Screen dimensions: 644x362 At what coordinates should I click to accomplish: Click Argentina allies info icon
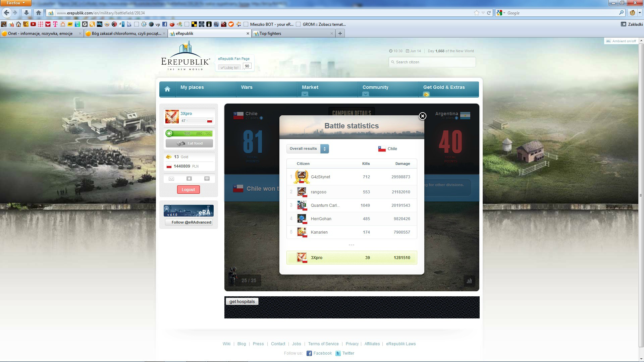pos(457,118)
